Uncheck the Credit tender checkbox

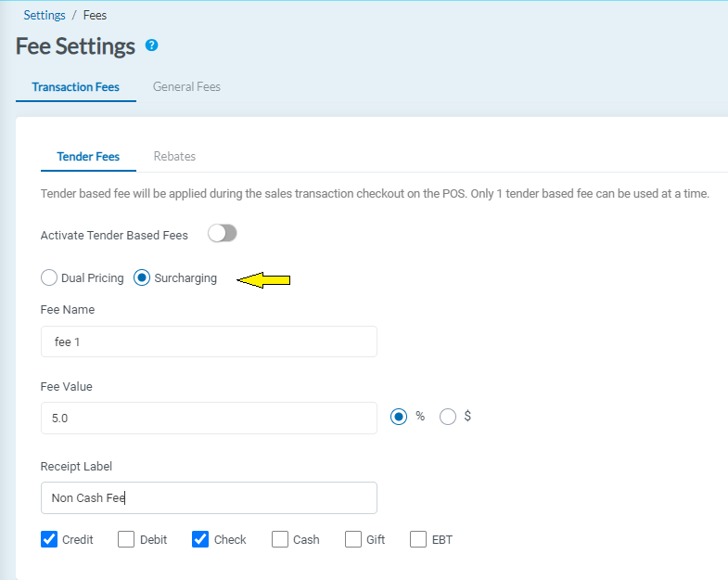click(x=50, y=539)
